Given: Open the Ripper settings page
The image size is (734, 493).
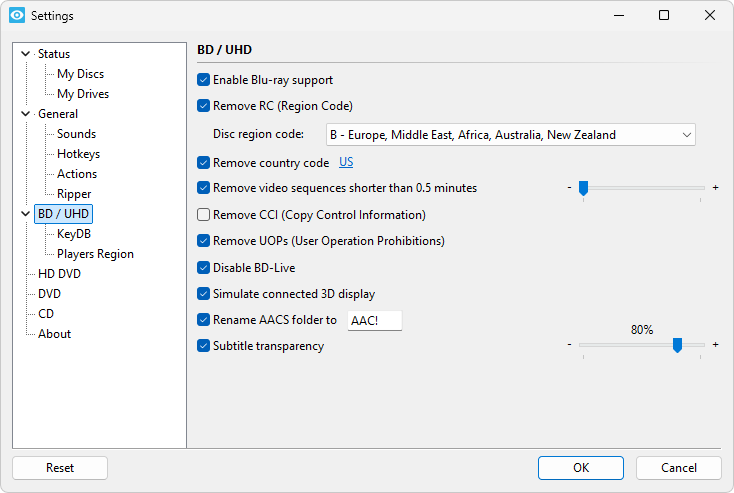Looking at the screenshot, I should [x=74, y=194].
